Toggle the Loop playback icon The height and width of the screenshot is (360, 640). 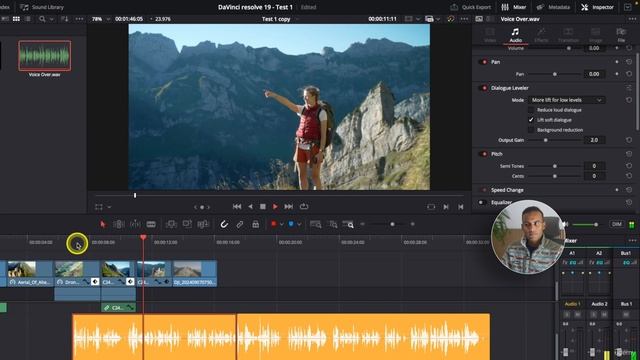pos(304,207)
